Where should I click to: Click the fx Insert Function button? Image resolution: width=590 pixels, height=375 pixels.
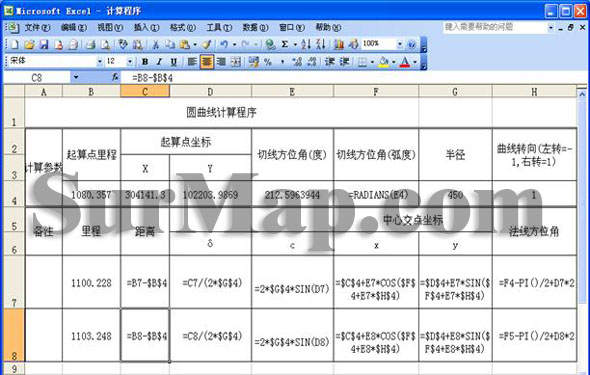coord(115,77)
